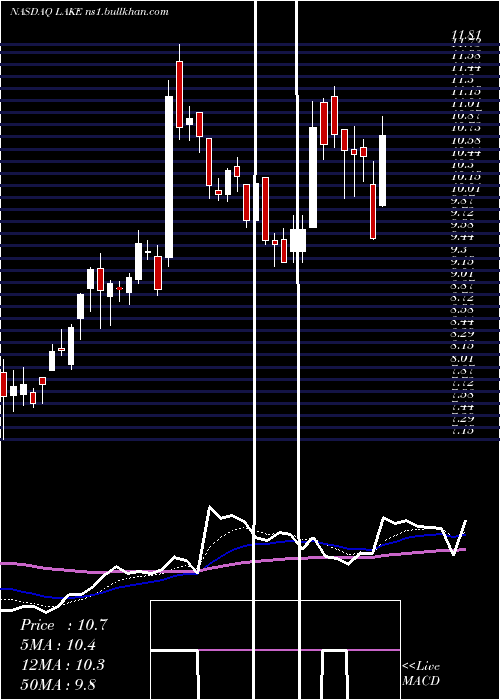The height and width of the screenshot is (700, 500).
Task: Select the 50MA : 9.8 readout
Action: pos(58,684)
